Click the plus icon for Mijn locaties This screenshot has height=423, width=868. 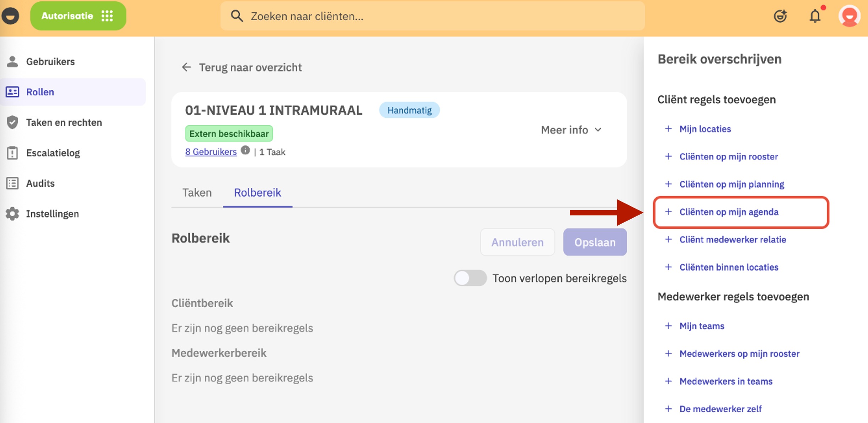(668, 129)
